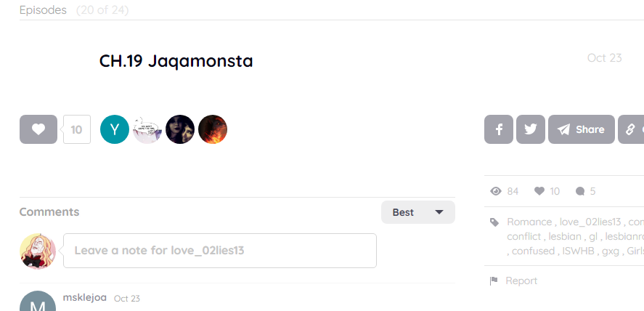Like the episode with the heart button
The image size is (644, 311).
tap(38, 129)
